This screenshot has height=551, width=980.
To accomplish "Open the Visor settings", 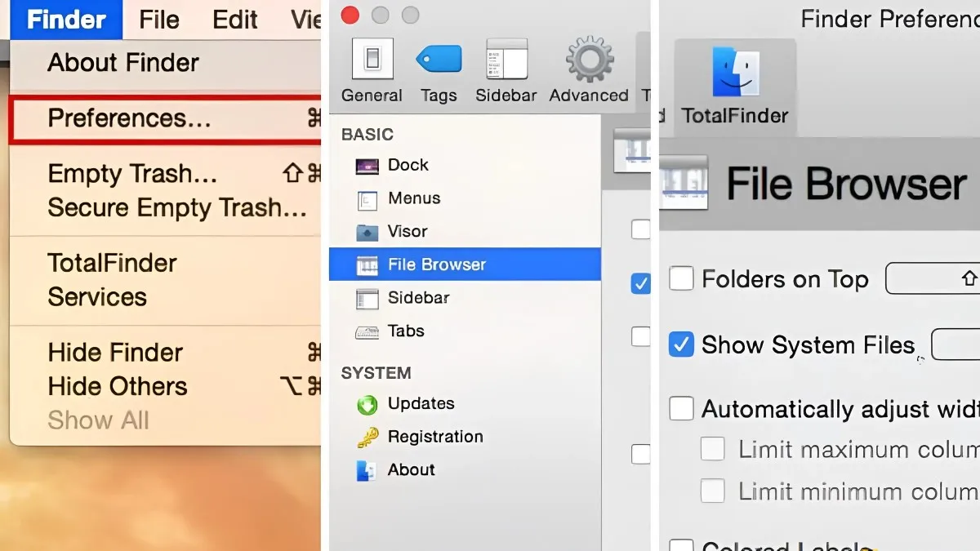I will (408, 231).
